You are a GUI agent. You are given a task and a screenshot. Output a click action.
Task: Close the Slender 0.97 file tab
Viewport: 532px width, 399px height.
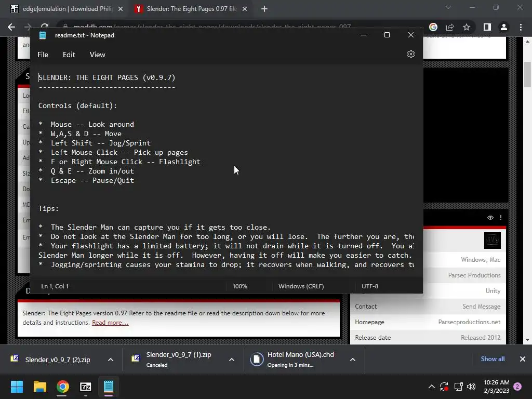tap(245, 9)
